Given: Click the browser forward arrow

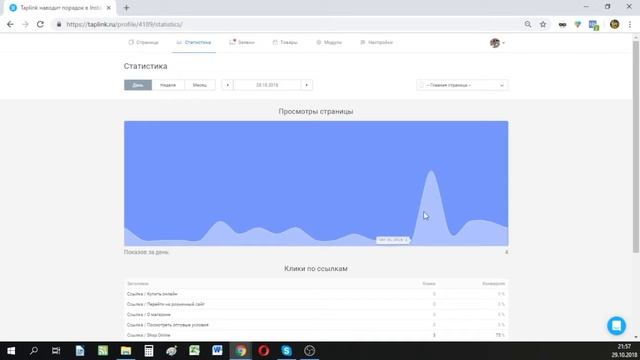Looking at the screenshot, I should pos(25,24).
